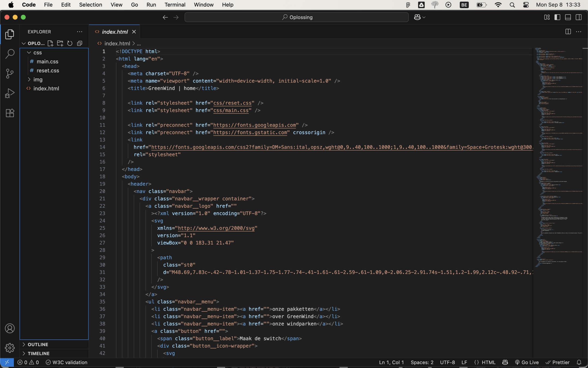Click Prettier in the status bar
The width and height of the screenshot is (588, 368).
click(x=558, y=362)
